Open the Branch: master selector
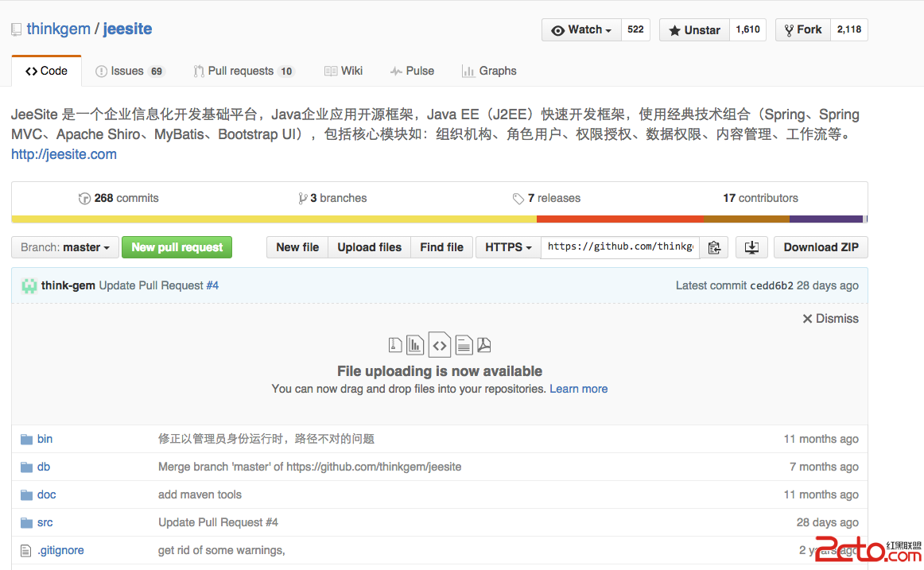Viewport: 924px width, 570px height. pos(65,247)
